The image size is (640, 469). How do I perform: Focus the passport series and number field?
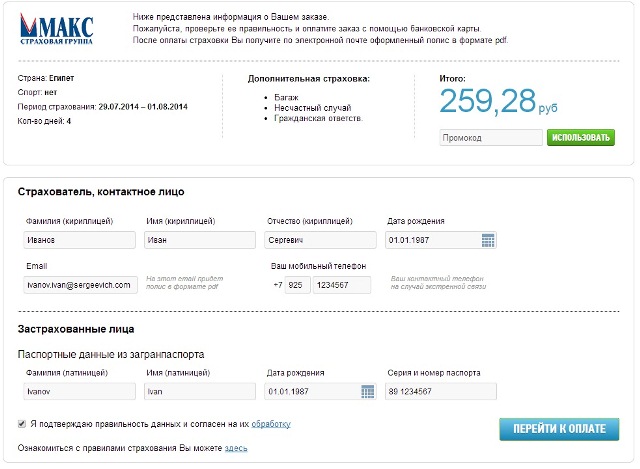[440, 391]
